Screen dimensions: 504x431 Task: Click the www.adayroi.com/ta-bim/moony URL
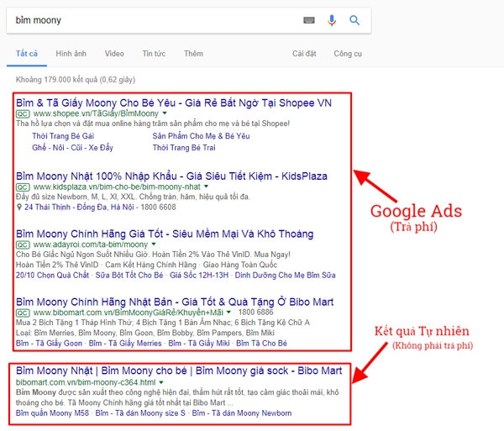91,244
